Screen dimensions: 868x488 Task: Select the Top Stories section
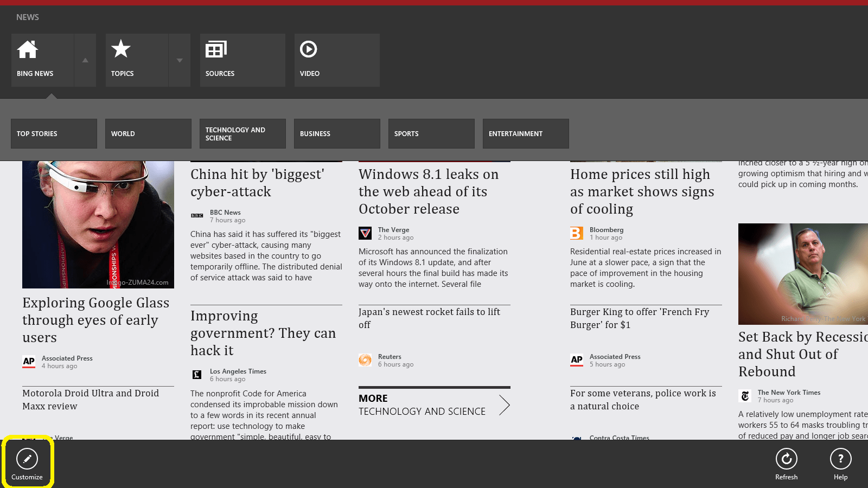[x=54, y=133]
